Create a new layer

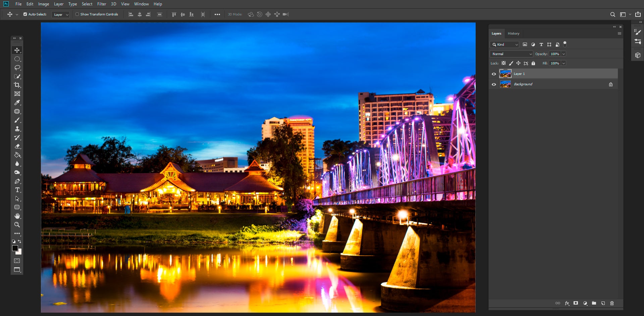click(603, 303)
